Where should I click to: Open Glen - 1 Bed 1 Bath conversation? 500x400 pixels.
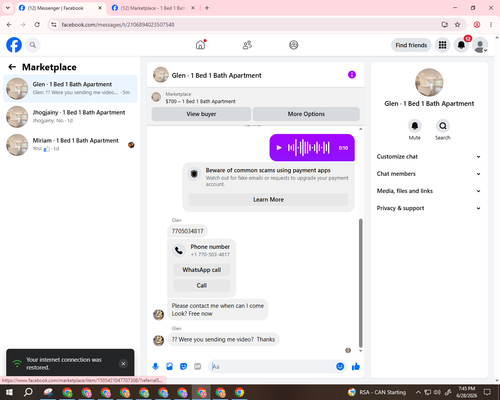[x=70, y=88]
